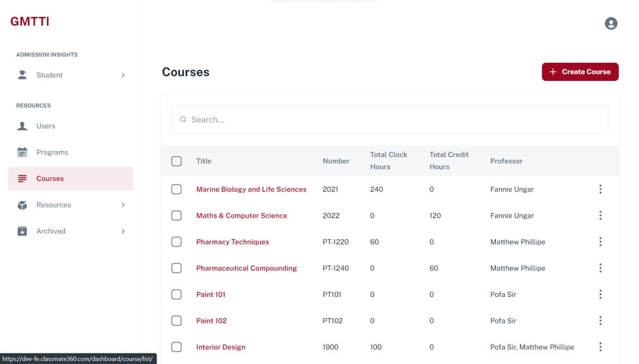The width and height of the screenshot is (639, 364).
Task: Click the Archived download-box icon
Action: click(x=22, y=231)
